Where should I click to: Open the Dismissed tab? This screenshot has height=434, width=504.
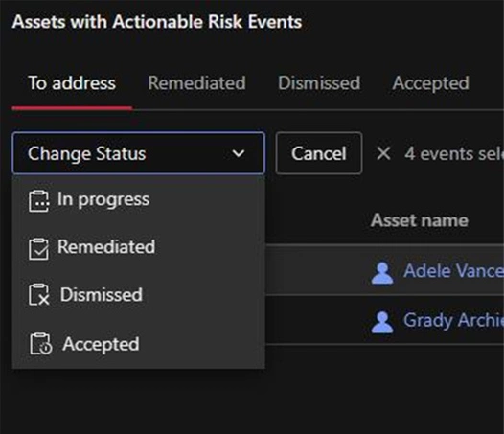coord(319,83)
